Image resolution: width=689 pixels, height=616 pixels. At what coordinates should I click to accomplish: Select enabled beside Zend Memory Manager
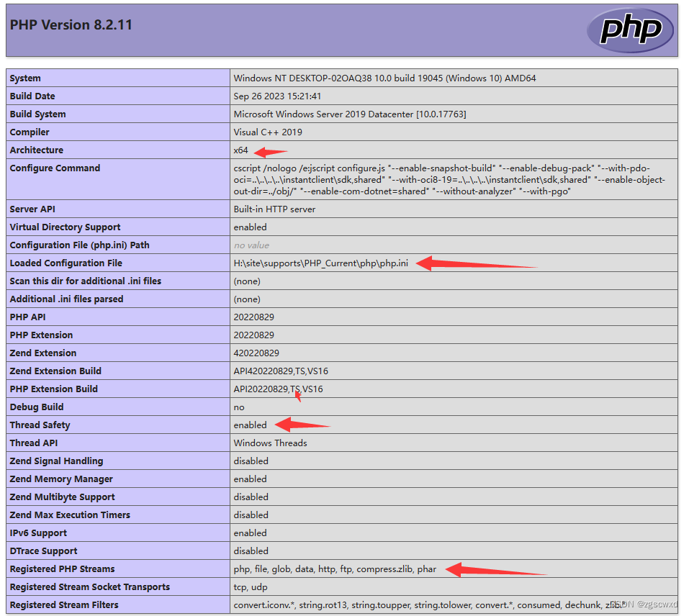click(x=250, y=479)
